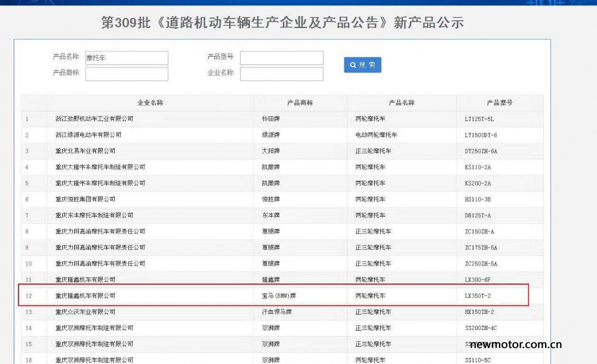
Task: Click product name 电动两轮摩托车 in row 2
Action: [x=376, y=135]
